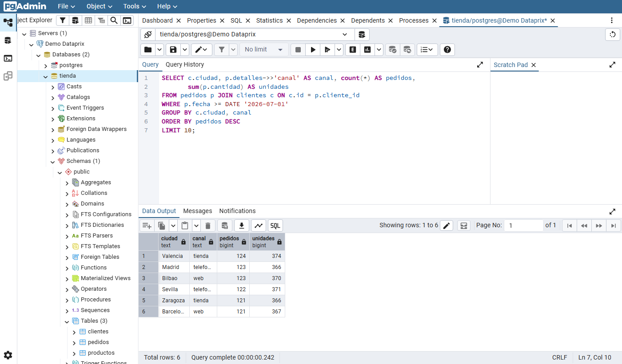Click the Add row icon in Data Output
This screenshot has width=622, height=364.
point(147,226)
